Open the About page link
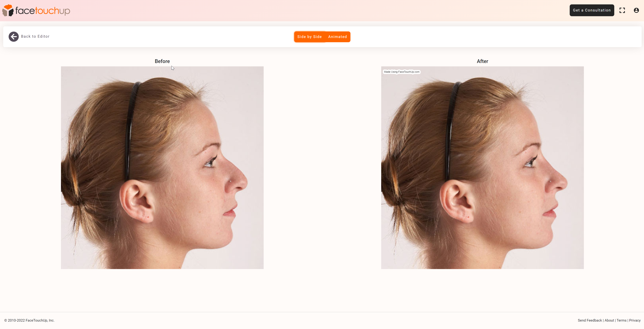The width and height of the screenshot is (644, 329). (x=609, y=320)
